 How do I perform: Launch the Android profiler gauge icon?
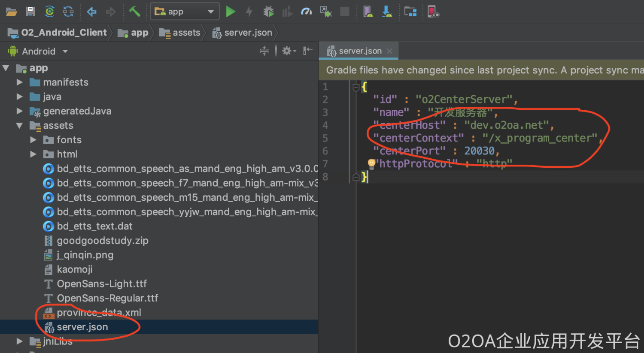point(306,12)
